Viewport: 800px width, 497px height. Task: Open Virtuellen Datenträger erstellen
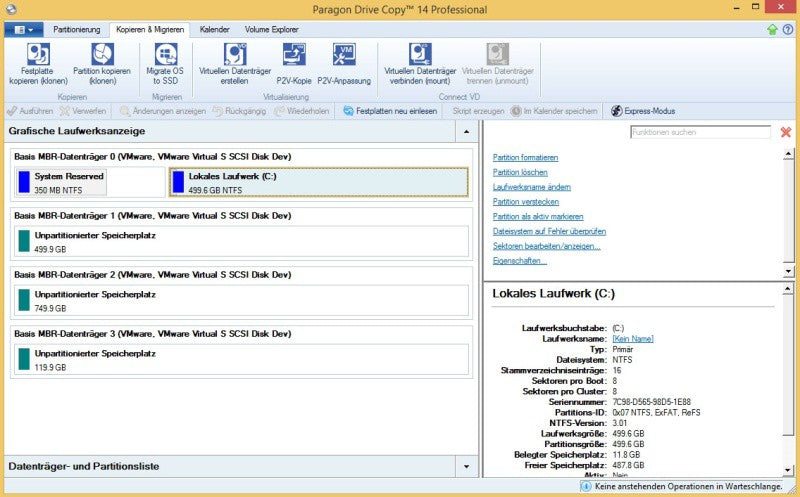[235, 64]
